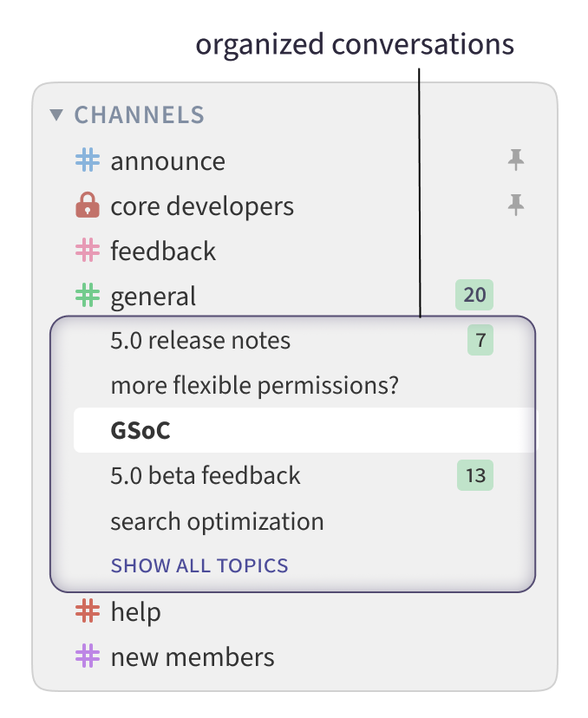Screen dimensions: 588x718
Task: Open the search optimization topic
Action: pos(217,522)
